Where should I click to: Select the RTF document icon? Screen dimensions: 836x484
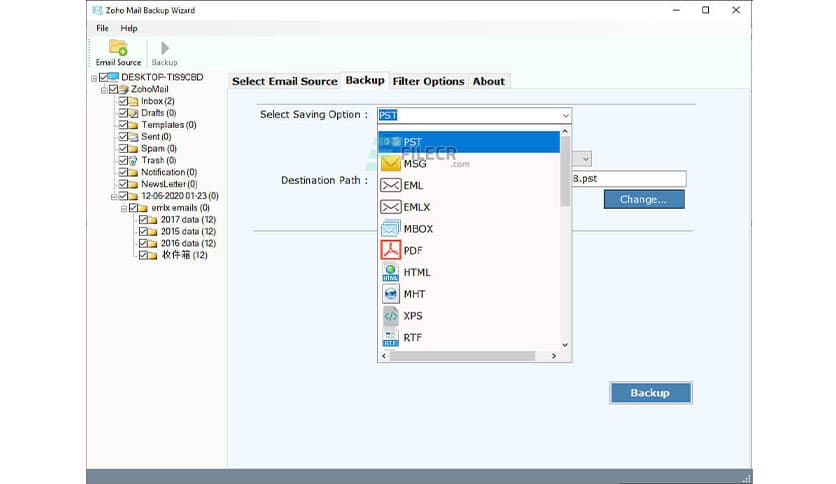(x=390, y=337)
